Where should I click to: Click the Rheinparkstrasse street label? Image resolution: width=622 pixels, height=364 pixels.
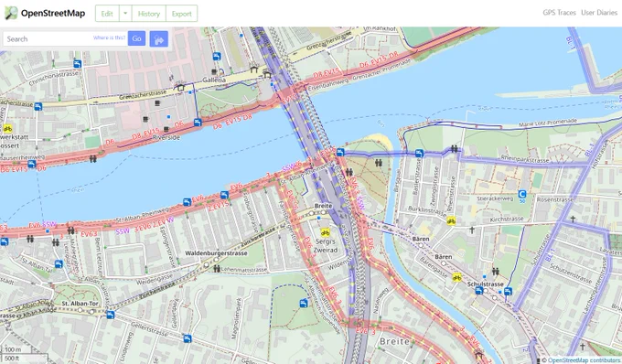tap(525, 159)
